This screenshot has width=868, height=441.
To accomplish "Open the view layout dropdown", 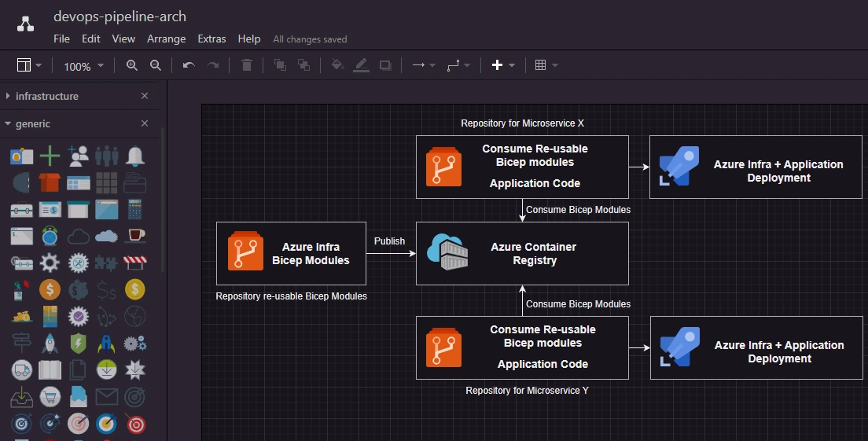I will [29, 65].
